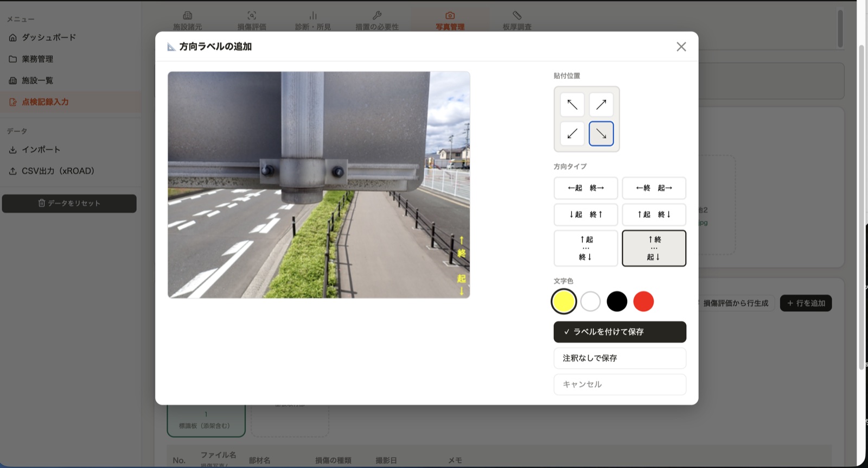Click データをリセット button
This screenshot has width=868, height=468.
(69, 204)
